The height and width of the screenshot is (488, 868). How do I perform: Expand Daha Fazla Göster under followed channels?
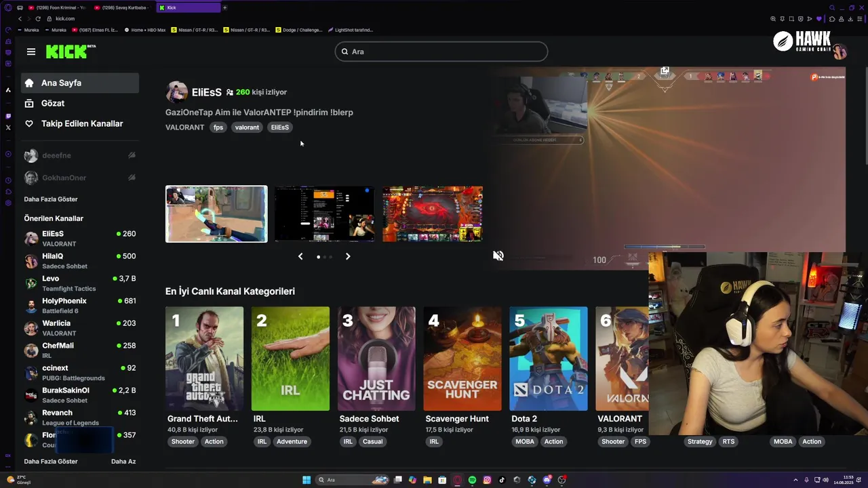pyautogui.click(x=51, y=199)
